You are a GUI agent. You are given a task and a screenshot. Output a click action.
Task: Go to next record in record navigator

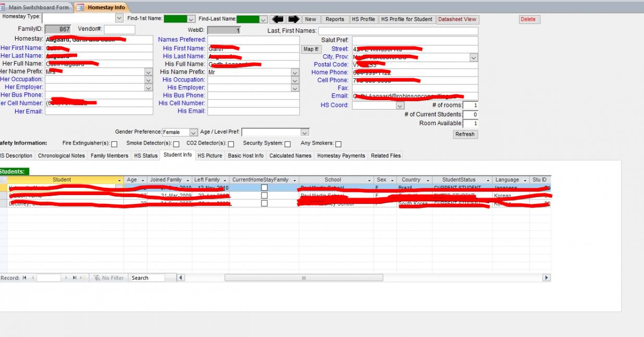[67, 278]
